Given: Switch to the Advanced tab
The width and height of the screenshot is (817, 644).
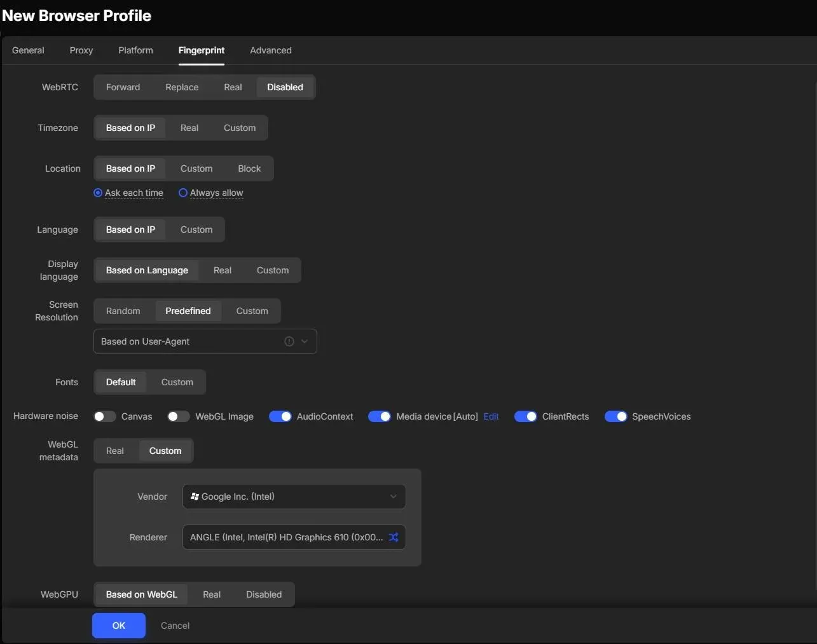Looking at the screenshot, I should (270, 50).
